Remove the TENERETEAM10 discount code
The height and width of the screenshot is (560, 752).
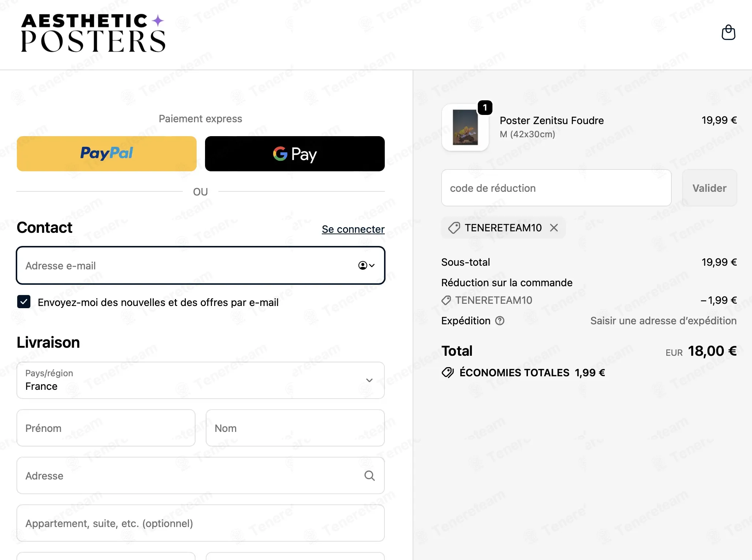pyautogui.click(x=554, y=228)
